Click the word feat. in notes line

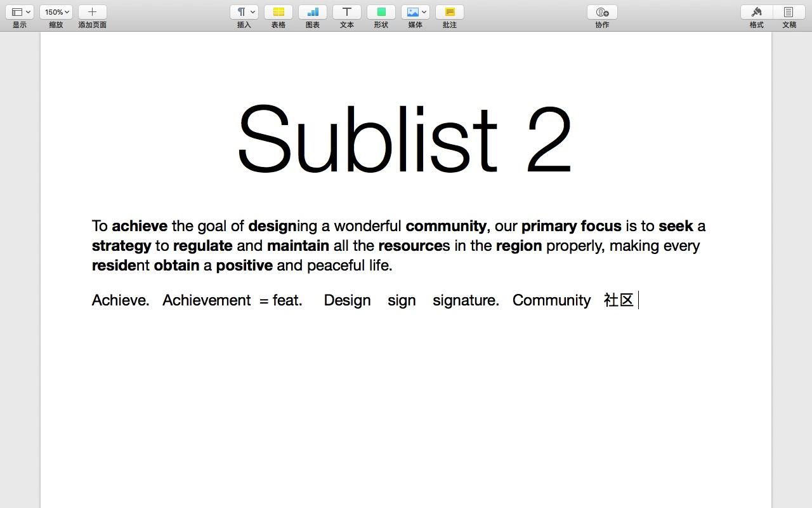[287, 300]
